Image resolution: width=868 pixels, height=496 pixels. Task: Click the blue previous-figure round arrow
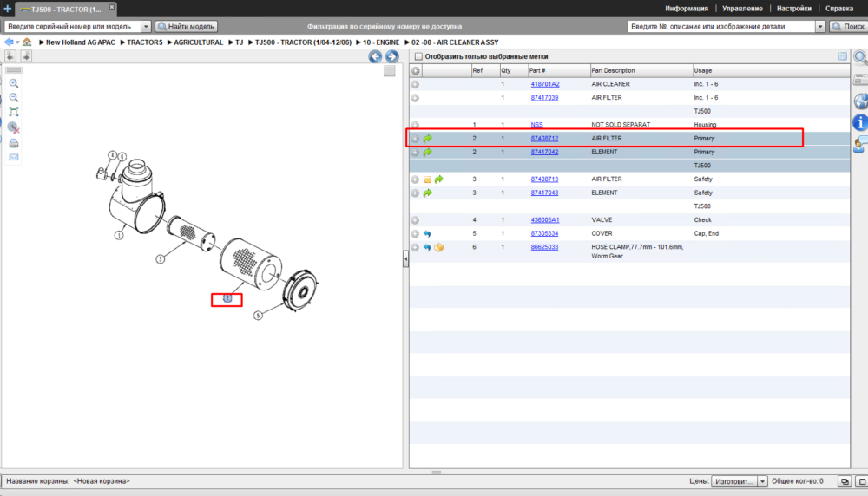[375, 56]
